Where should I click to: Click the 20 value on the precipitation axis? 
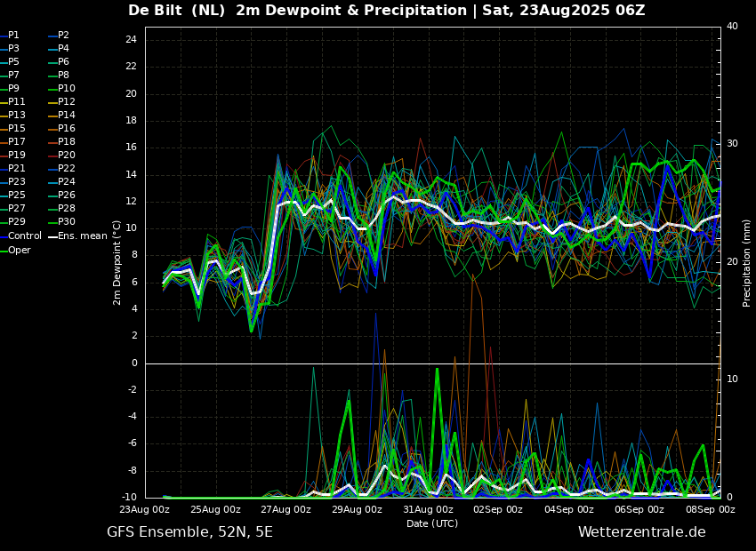coord(732,261)
